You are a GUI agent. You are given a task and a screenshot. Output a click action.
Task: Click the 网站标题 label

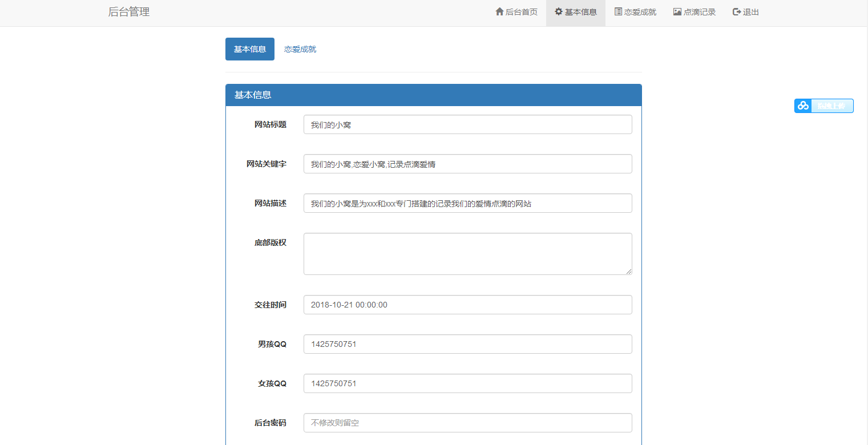(271, 124)
